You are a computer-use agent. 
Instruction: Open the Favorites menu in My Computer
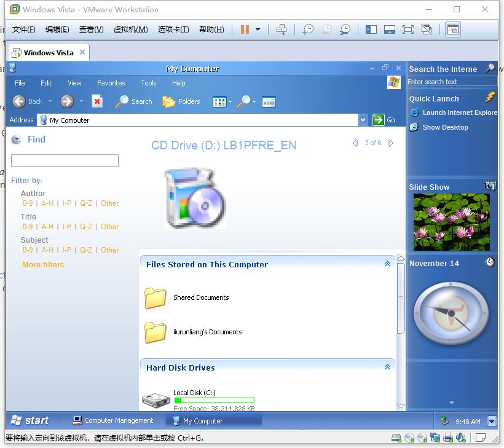click(x=111, y=83)
